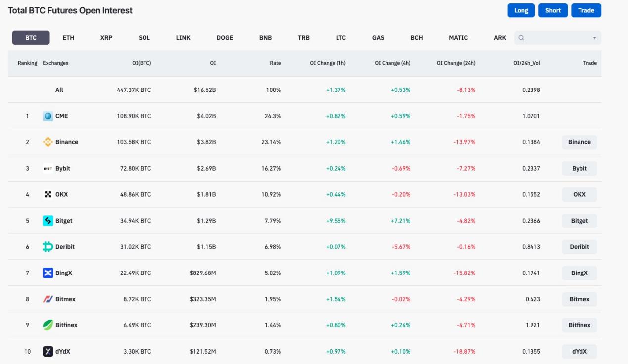Click the OKX checkered logo icon
Viewport: 628px width, 364px height.
click(x=48, y=195)
